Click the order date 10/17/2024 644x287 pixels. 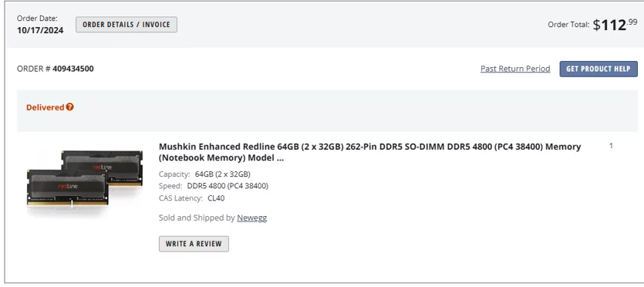click(40, 30)
